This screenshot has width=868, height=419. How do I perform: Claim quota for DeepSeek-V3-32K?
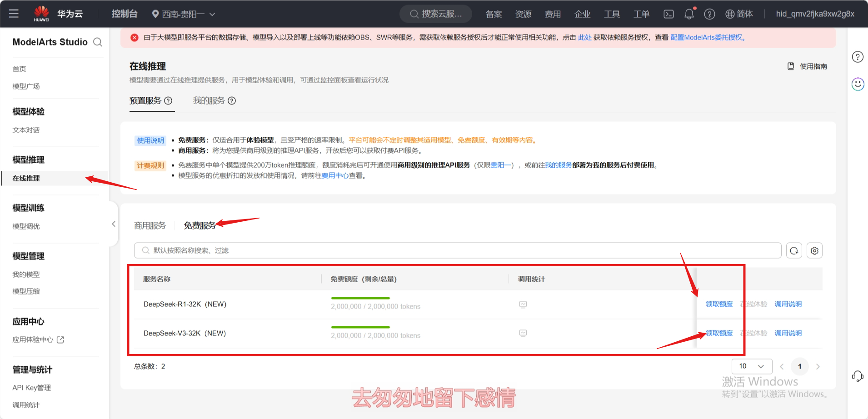pyautogui.click(x=719, y=334)
